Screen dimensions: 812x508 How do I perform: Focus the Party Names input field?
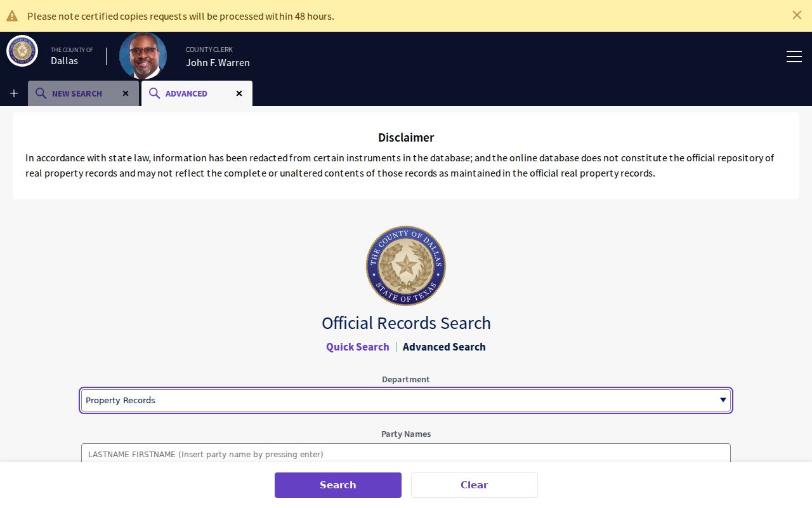click(x=406, y=453)
